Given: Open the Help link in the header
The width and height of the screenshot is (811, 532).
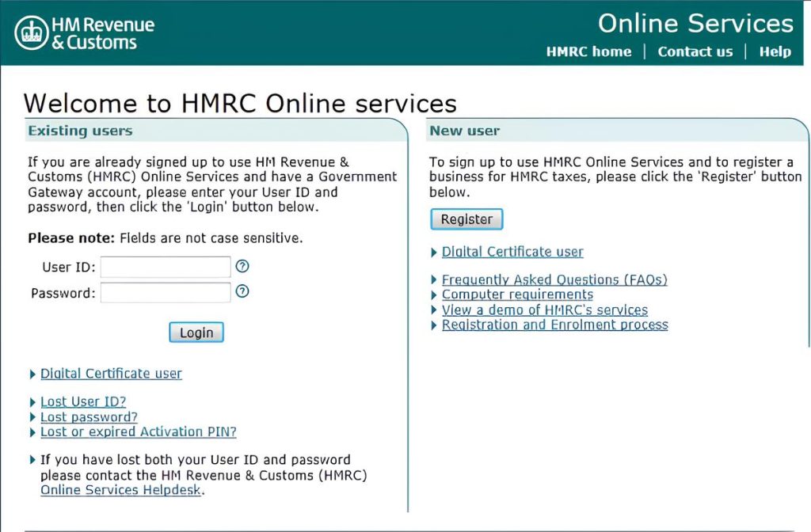Looking at the screenshot, I should 775,51.
